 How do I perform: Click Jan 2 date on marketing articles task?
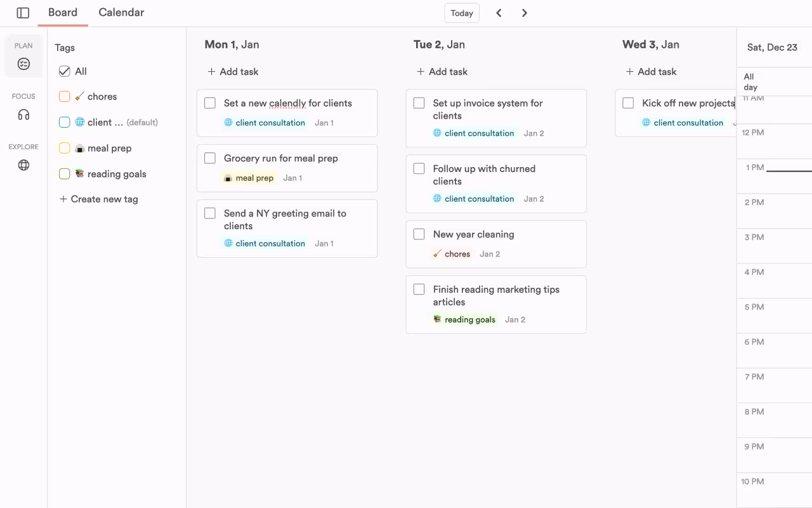(x=515, y=319)
